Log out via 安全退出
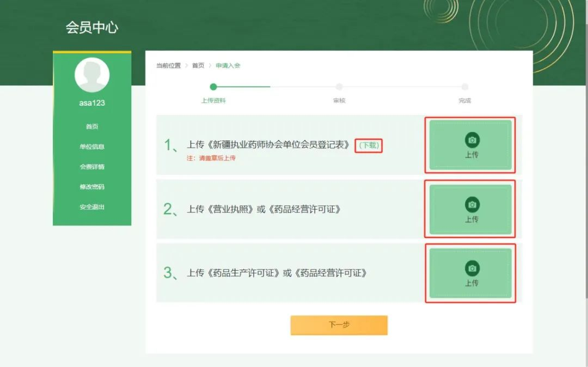The width and height of the screenshot is (588, 367). click(x=92, y=207)
